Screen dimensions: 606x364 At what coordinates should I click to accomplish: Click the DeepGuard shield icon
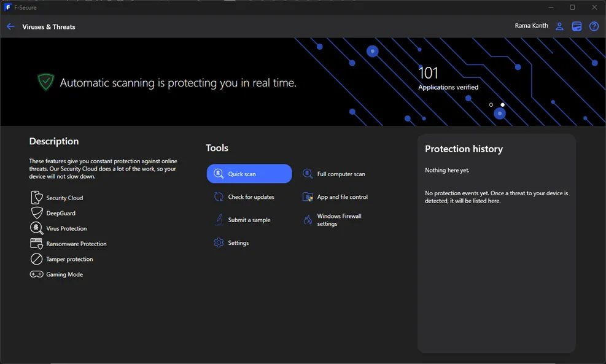point(37,213)
